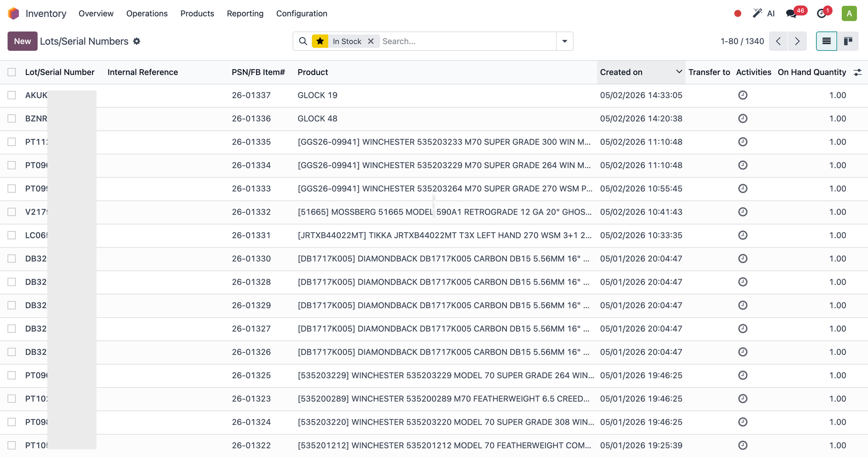Remove the In Stock filter
Viewport: 868px width, 457px height.
(x=371, y=41)
